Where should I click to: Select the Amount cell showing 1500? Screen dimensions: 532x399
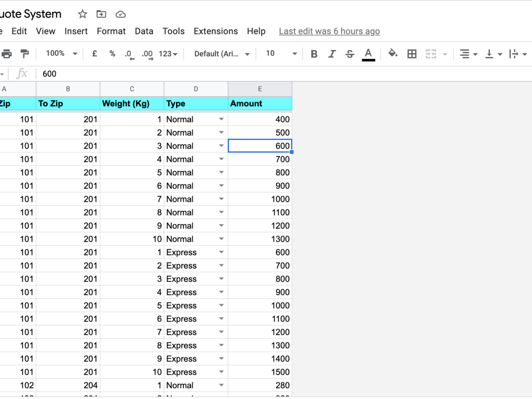pyautogui.click(x=260, y=372)
